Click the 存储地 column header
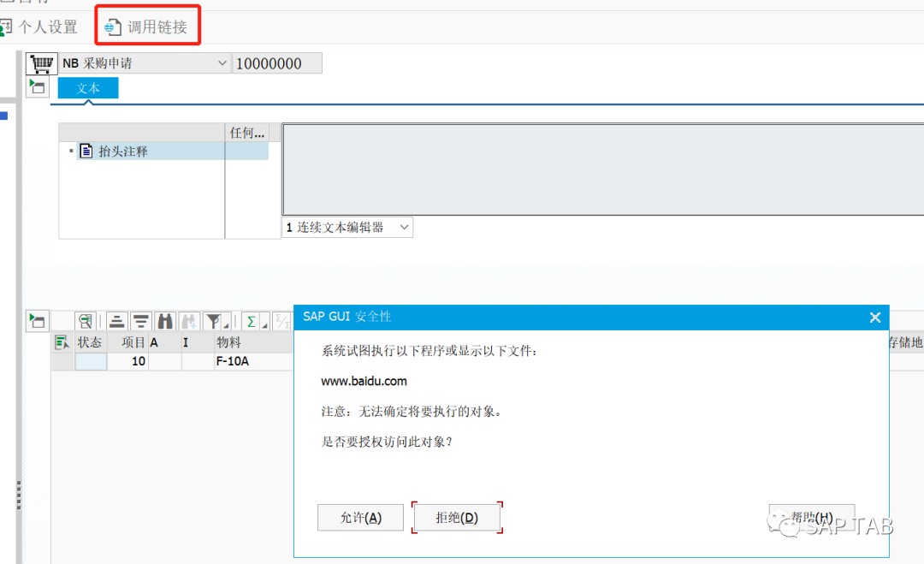The width and height of the screenshot is (924, 564). (x=906, y=342)
